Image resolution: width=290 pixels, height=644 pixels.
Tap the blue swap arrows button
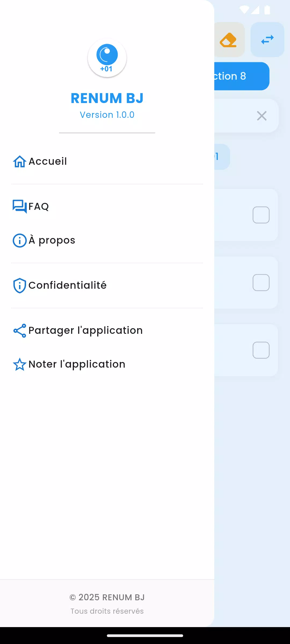tap(267, 40)
